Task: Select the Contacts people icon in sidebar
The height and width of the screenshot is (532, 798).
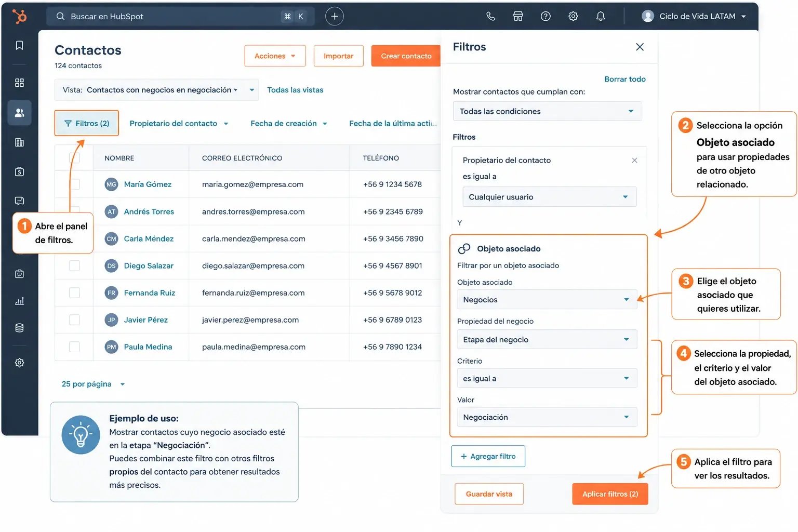Action: point(19,113)
